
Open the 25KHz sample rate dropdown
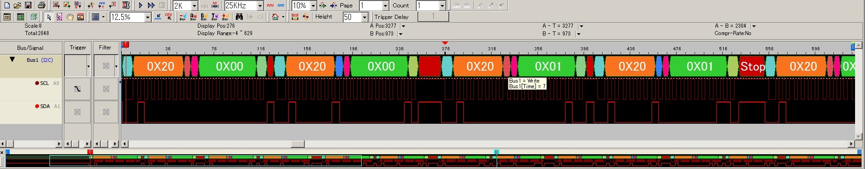click(260, 6)
